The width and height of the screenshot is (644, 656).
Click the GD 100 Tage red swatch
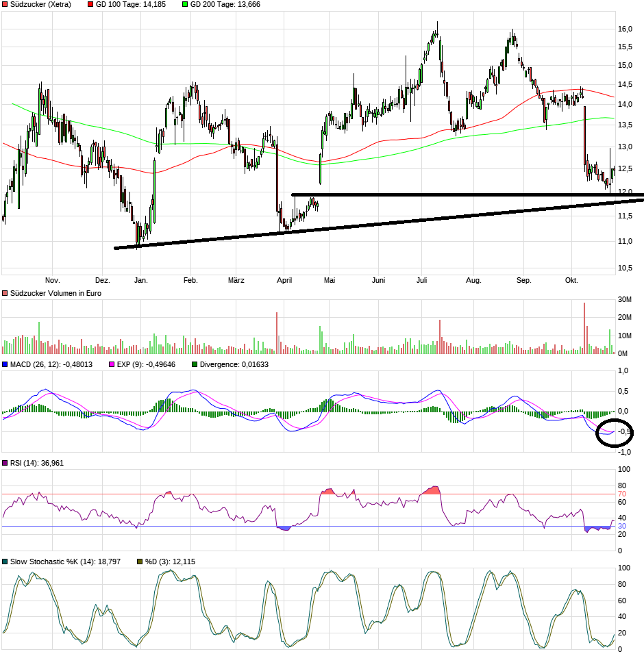tap(90, 5)
